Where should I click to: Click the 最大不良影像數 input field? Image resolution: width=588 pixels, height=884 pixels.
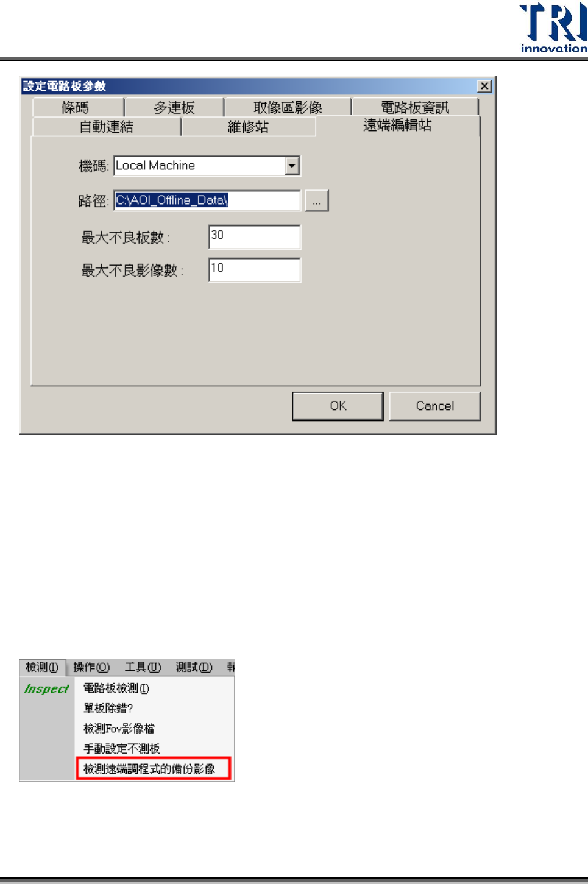point(255,270)
